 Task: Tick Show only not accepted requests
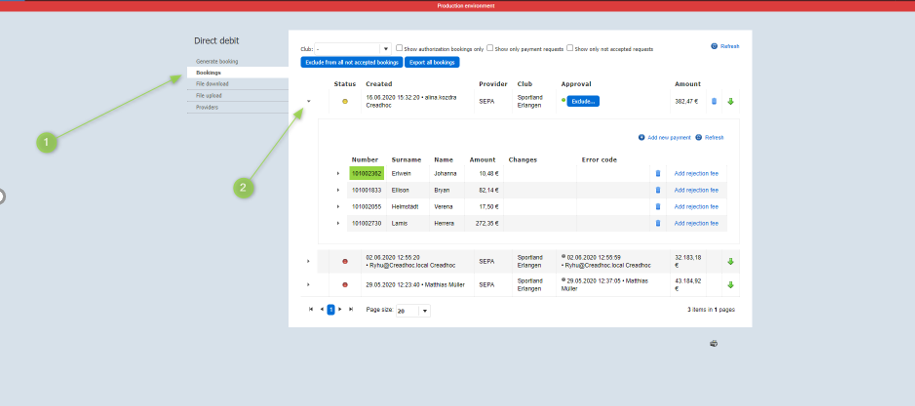click(570, 47)
